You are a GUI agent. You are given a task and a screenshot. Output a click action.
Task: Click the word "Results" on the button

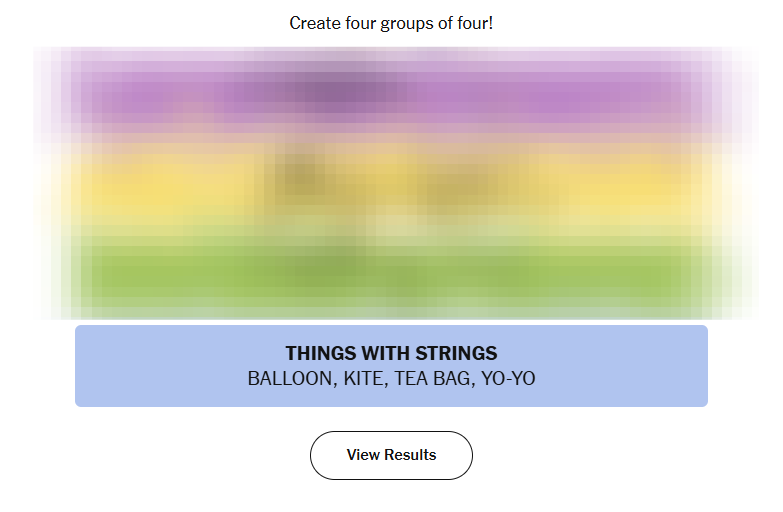pyautogui.click(x=411, y=455)
